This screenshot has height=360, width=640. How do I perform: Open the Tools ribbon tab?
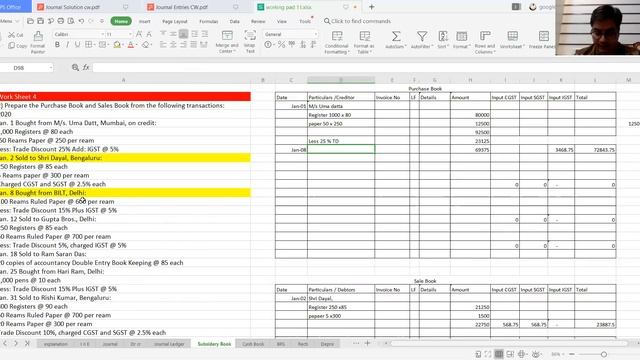point(305,21)
